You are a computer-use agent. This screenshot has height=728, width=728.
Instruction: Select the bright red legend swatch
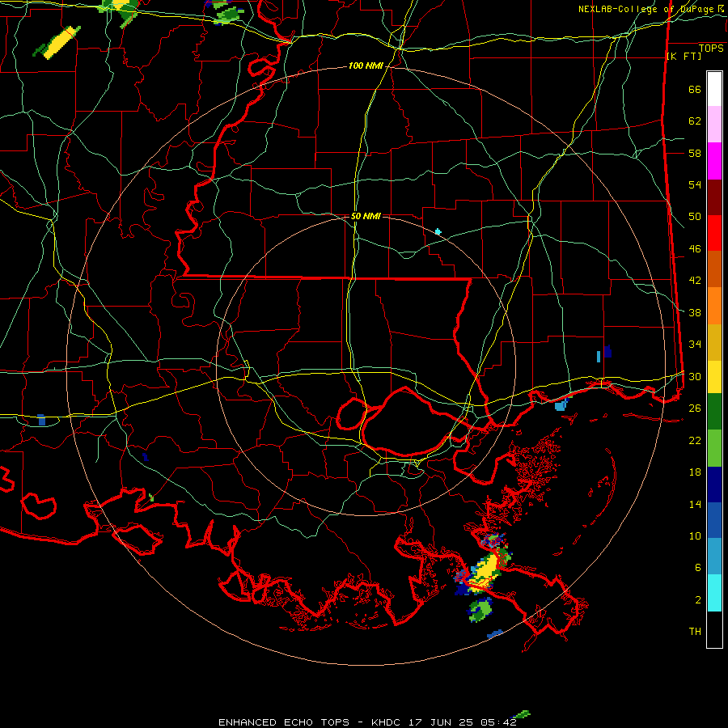pos(714,234)
